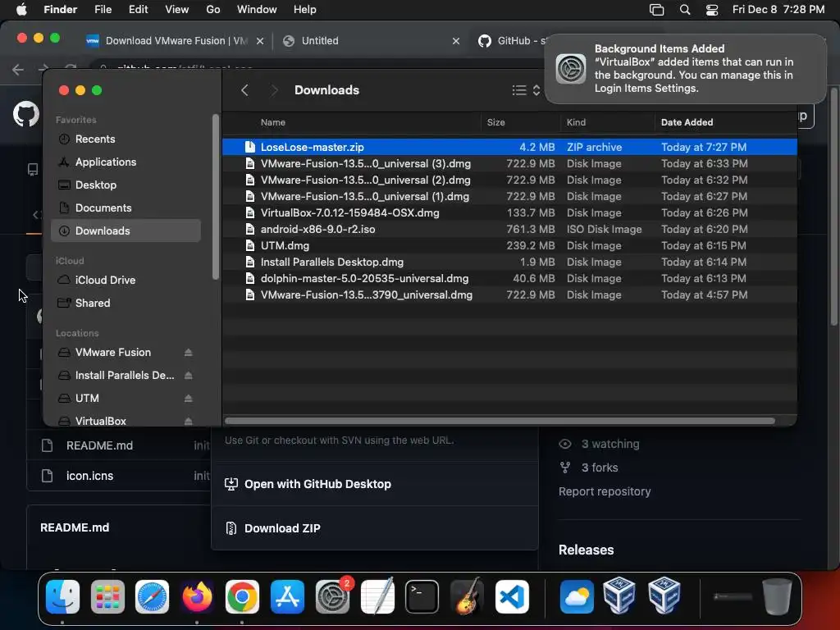Select Recents in Finder sidebar
Image resolution: width=840 pixels, height=630 pixels.
pos(126,139)
